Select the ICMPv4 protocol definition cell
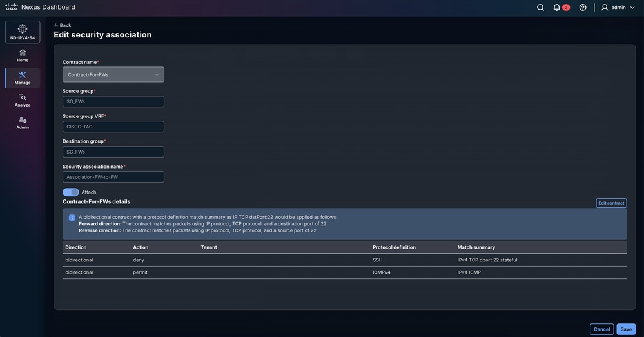This screenshot has height=337, width=644. (382, 272)
